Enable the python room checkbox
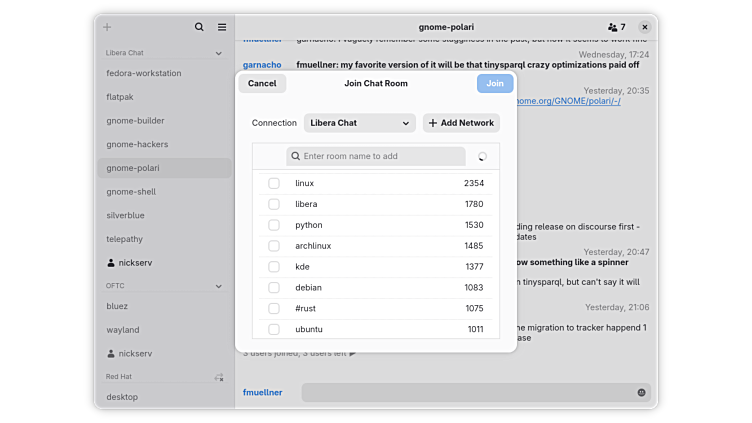This screenshot has width=752, height=423. (x=274, y=225)
